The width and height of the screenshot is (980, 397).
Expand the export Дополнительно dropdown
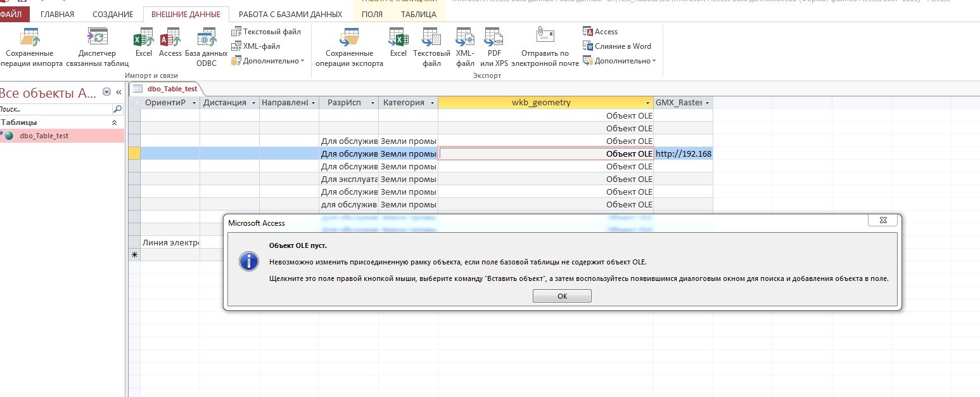(620, 61)
